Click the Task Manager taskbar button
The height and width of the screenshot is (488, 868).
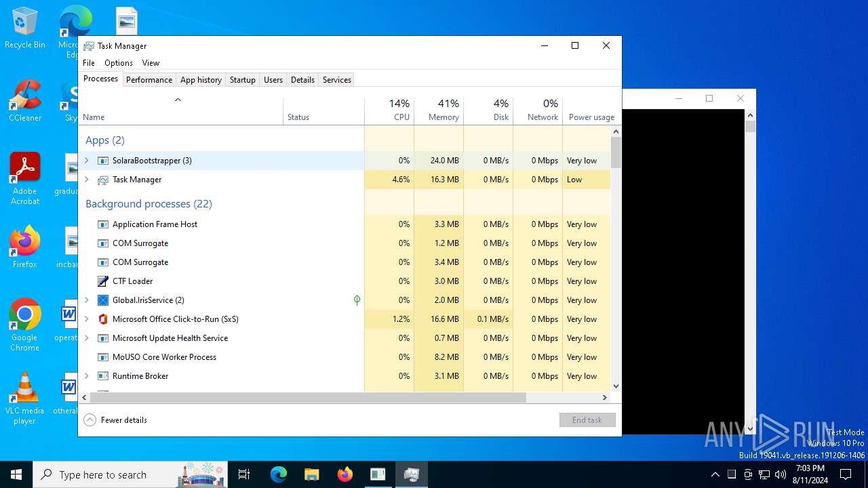point(411,474)
